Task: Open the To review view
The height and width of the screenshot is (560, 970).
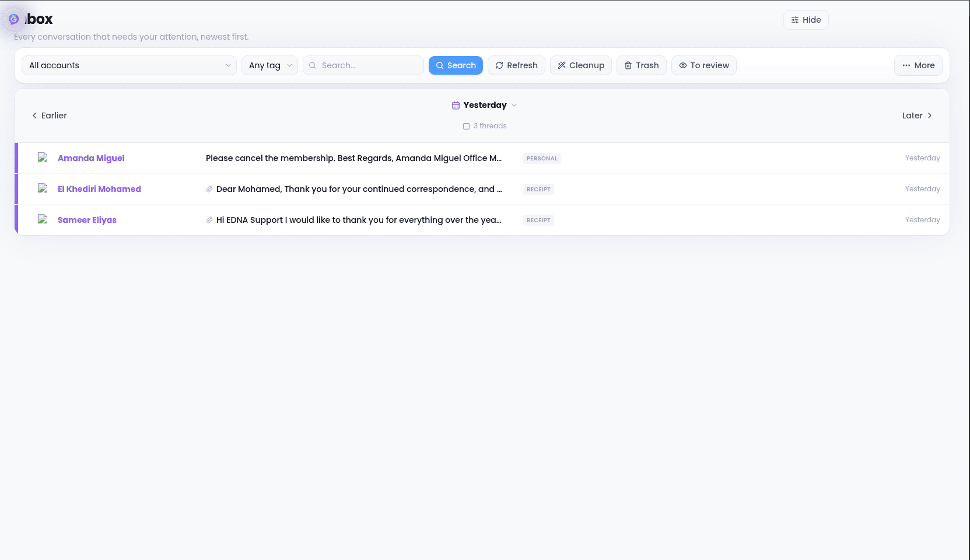Action: [x=703, y=65]
